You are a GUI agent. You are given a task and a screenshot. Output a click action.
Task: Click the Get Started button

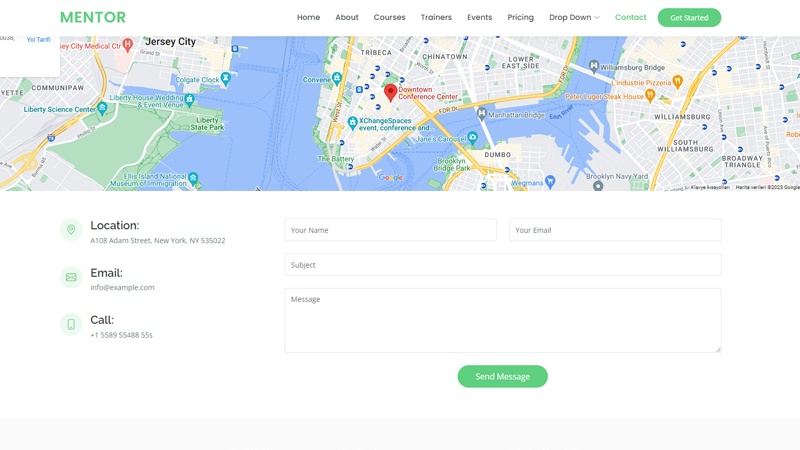tap(689, 18)
